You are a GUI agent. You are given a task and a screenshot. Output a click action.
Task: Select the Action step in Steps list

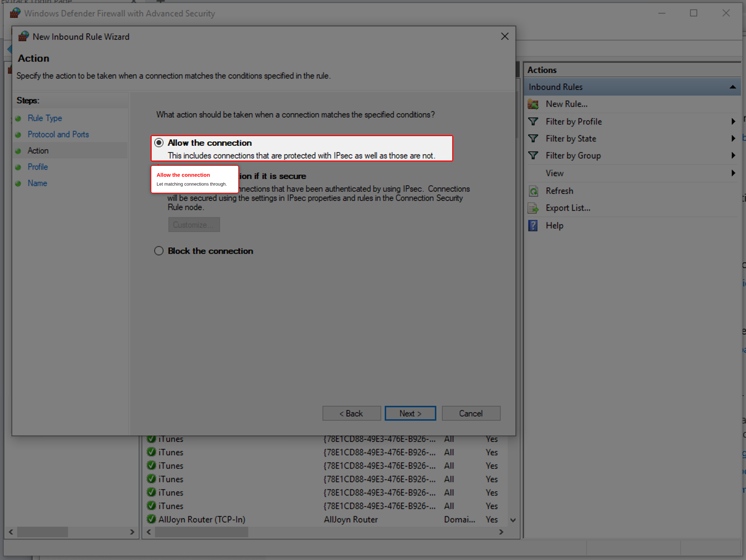pos(38,151)
